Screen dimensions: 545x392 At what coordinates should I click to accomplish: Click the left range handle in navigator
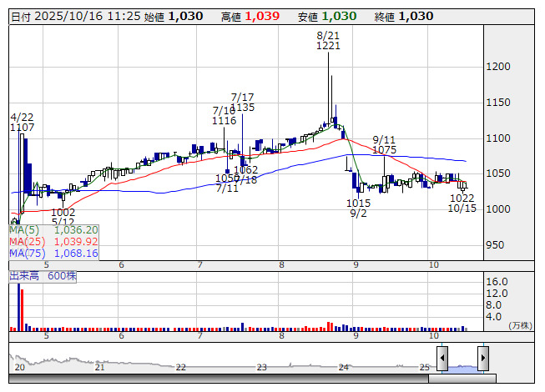tap(442, 358)
